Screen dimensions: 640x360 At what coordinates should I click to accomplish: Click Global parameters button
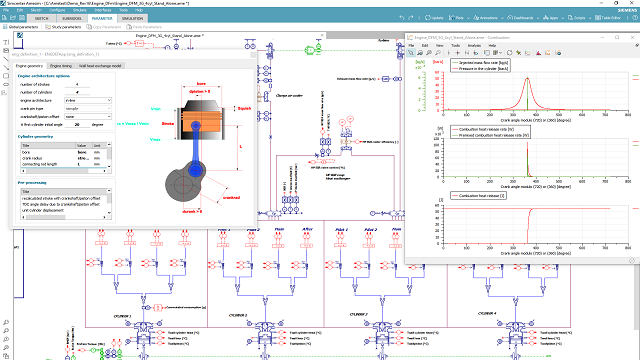coord(20,27)
